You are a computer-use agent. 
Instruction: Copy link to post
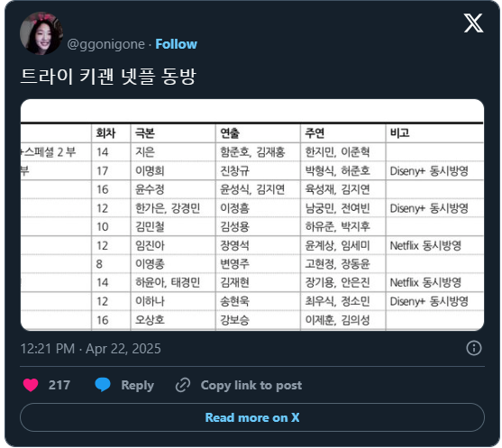[251, 385]
